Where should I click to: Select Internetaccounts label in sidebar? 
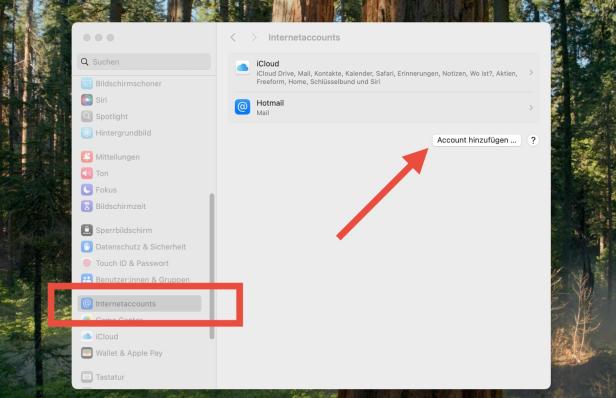point(126,304)
